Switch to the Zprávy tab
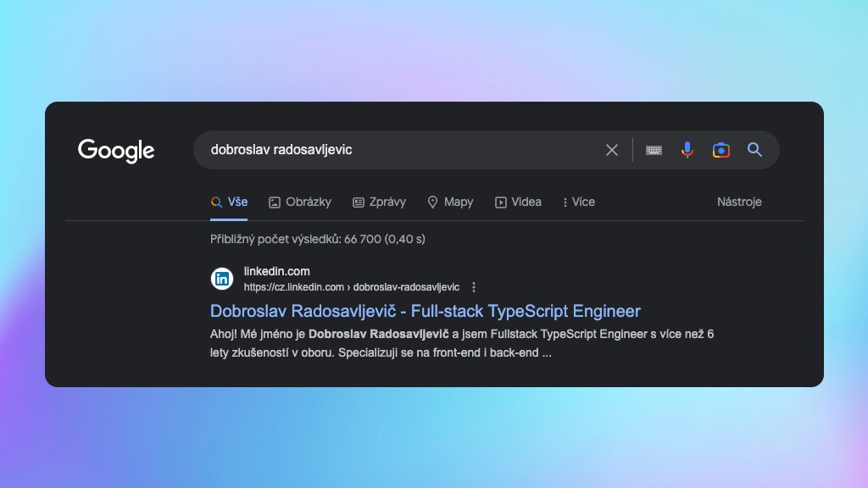Viewport: 868px width, 488px height. pyautogui.click(x=379, y=202)
